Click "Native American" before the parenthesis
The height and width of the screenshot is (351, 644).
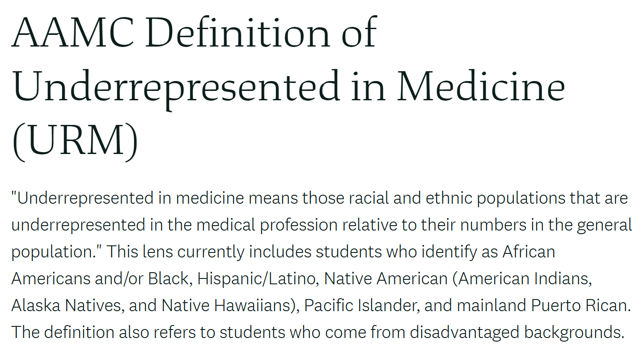pyautogui.click(x=386, y=278)
